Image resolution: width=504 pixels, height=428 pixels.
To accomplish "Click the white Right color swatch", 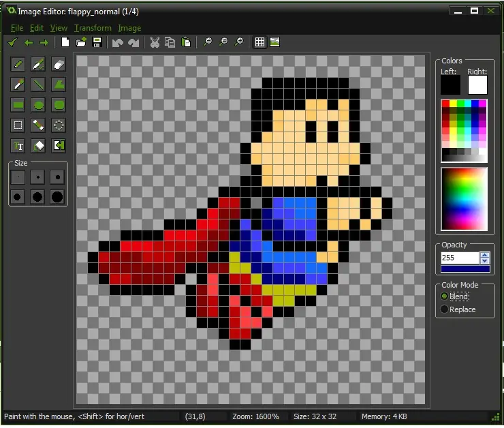I will pos(477,85).
